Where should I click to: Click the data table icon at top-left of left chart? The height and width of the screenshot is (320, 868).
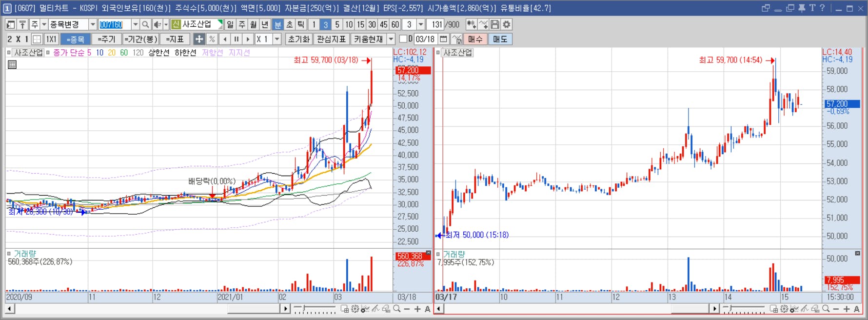pyautogui.click(x=12, y=64)
